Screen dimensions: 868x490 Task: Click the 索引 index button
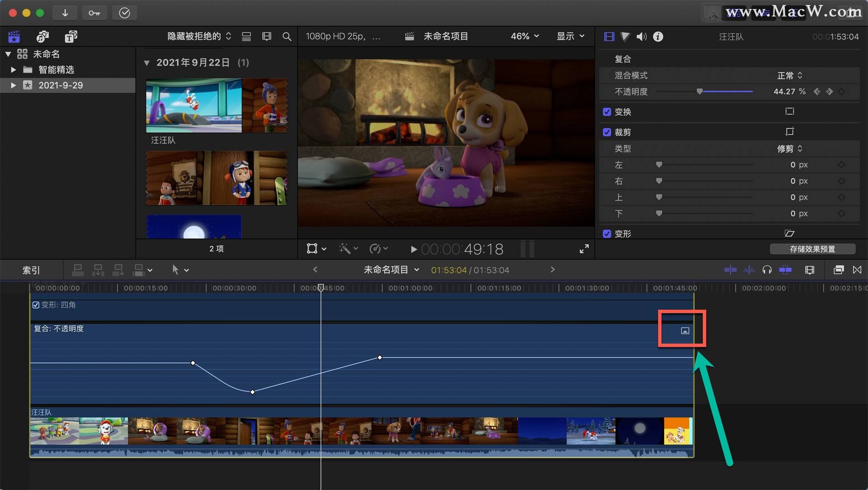[x=31, y=270]
